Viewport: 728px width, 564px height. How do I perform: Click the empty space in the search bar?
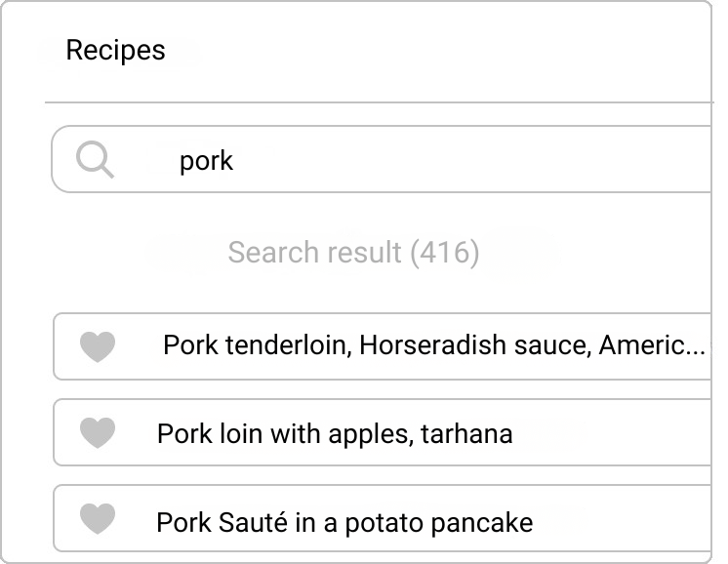[473, 159]
